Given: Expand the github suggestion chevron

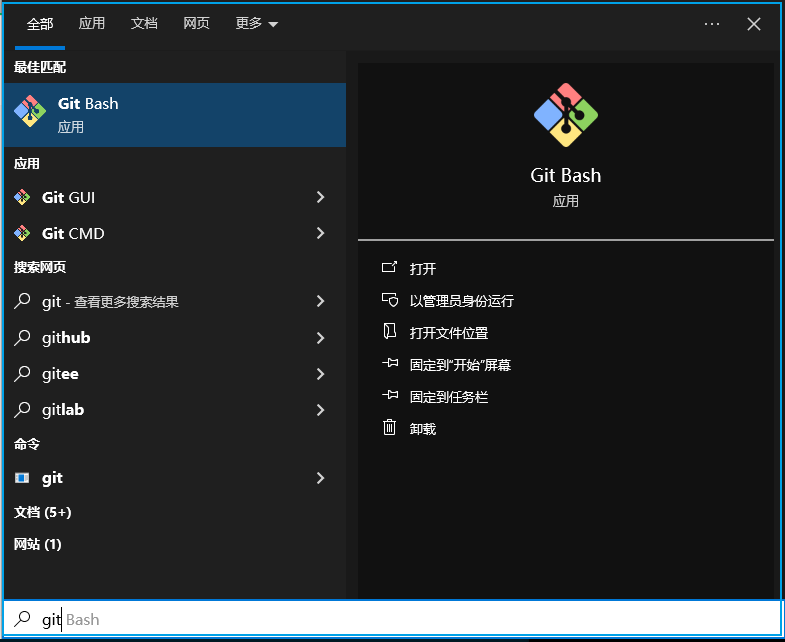Looking at the screenshot, I should coord(320,338).
